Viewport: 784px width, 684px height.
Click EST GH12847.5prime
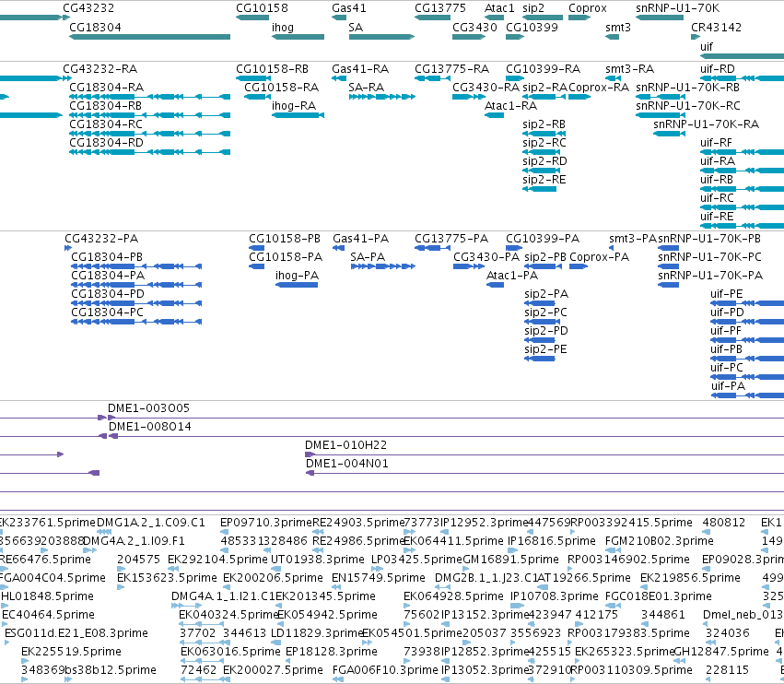click(721, 652)
